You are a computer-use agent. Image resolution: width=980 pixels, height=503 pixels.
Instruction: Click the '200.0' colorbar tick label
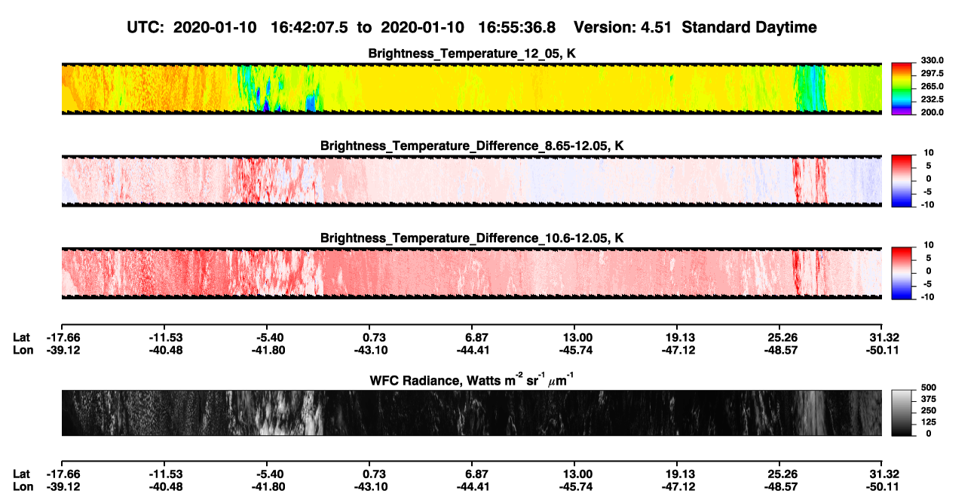933,112
